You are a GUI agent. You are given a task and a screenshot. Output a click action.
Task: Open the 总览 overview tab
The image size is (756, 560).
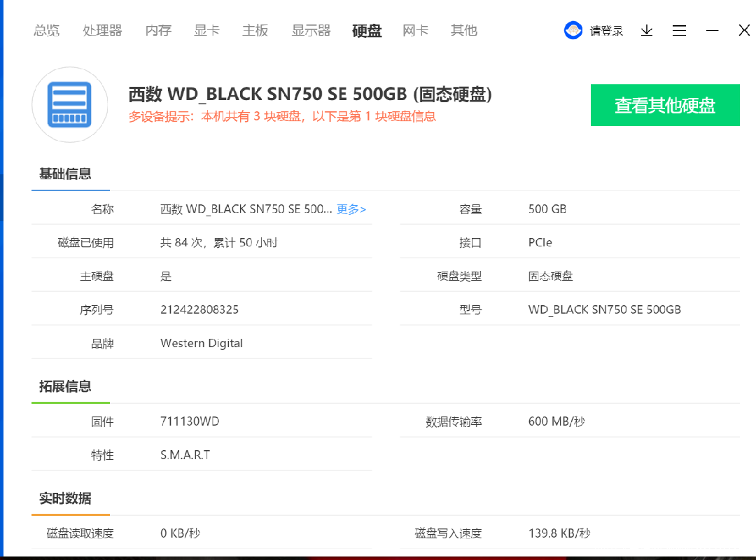coord(47,30)
